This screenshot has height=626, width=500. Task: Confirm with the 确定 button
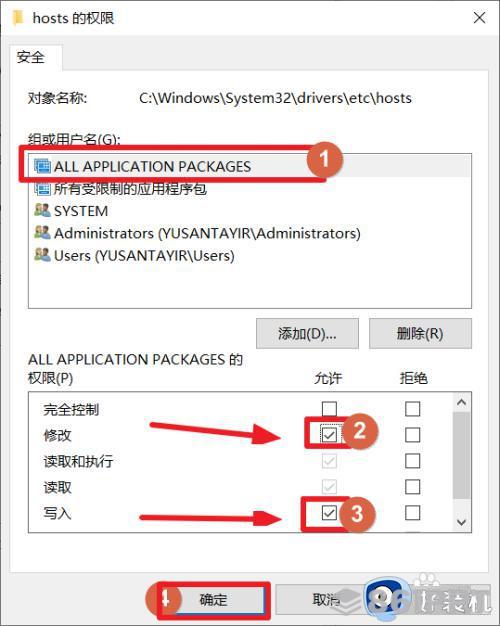coord(213,600)
